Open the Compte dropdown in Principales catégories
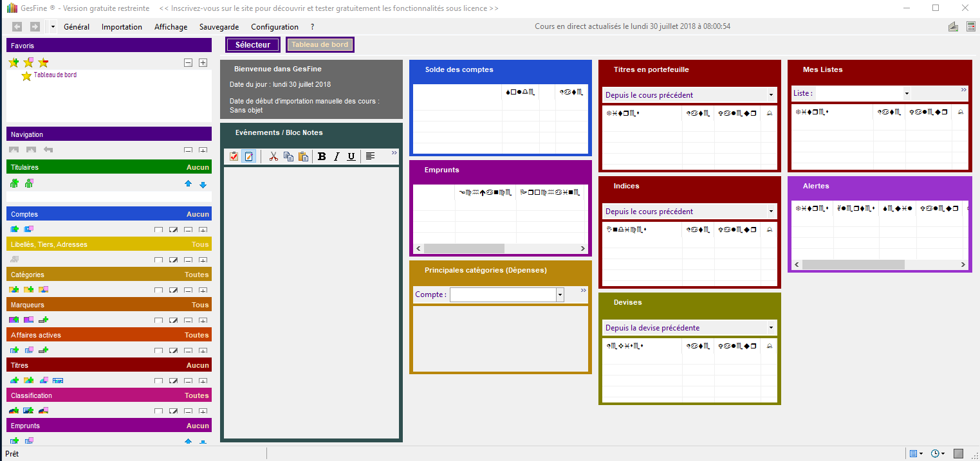The width and height of the screenshot is (980, 461). (560, 294)
